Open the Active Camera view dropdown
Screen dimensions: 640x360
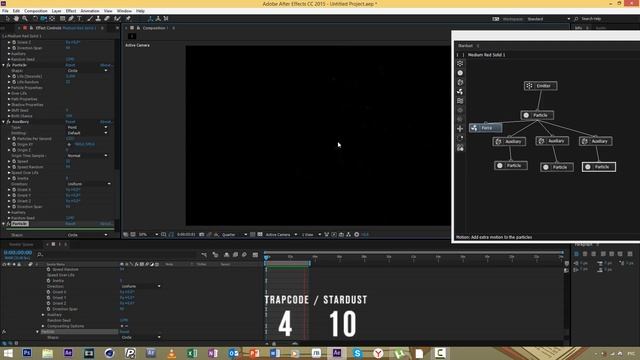[281, 235]
